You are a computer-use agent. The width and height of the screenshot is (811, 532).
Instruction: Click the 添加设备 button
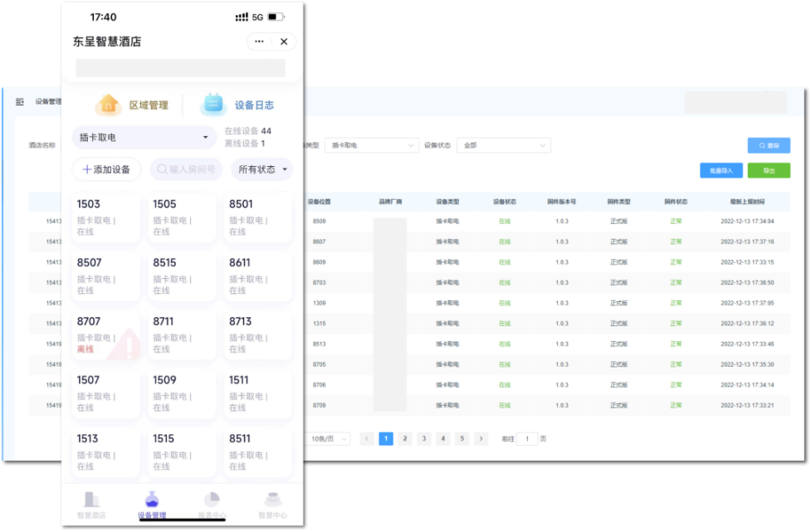click(106, 169)
